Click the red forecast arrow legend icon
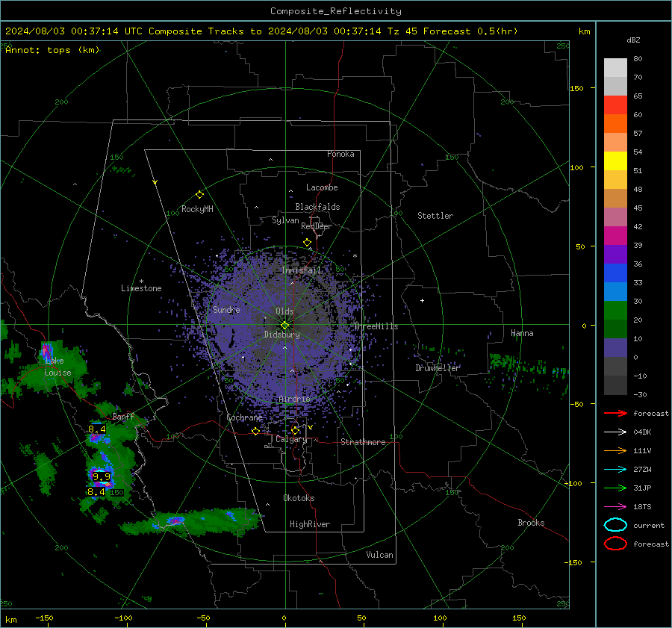The height and width of the screenshot is (628, 672). (615, 413)
